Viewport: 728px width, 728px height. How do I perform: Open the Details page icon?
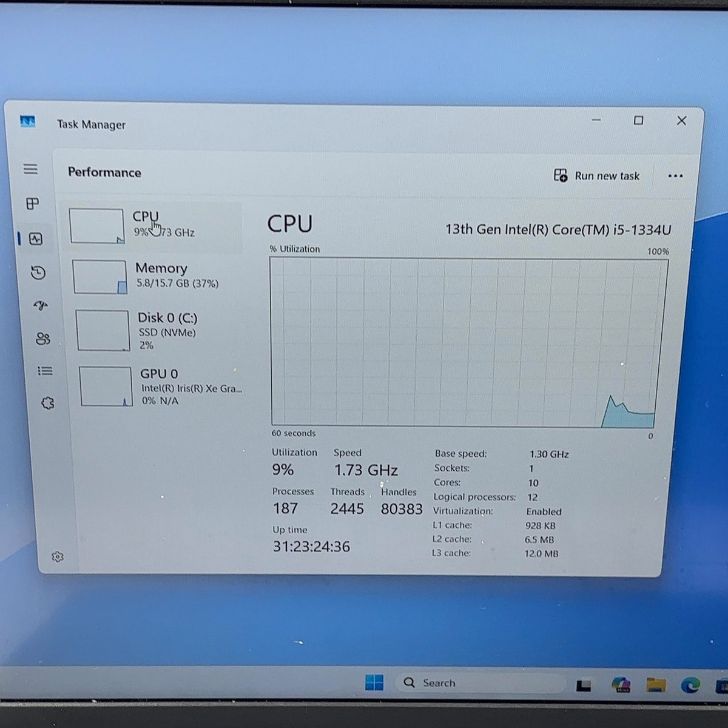(45, 371)
